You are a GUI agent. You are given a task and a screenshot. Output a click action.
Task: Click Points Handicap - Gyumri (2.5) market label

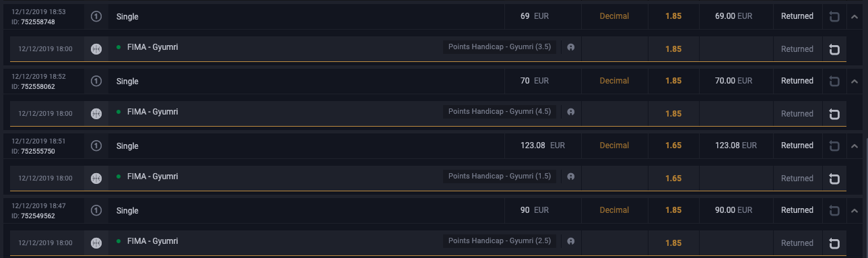click(500, 241)
